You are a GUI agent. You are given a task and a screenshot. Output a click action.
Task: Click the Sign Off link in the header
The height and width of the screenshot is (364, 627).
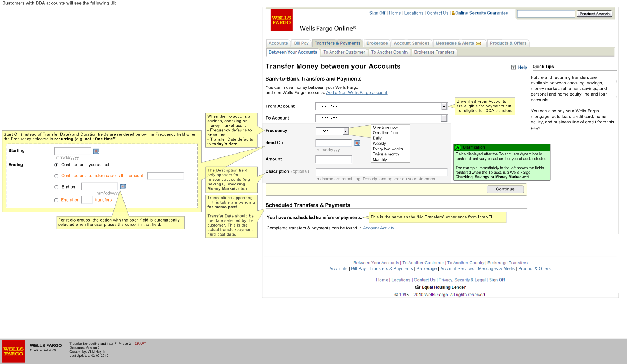[377, 13]
